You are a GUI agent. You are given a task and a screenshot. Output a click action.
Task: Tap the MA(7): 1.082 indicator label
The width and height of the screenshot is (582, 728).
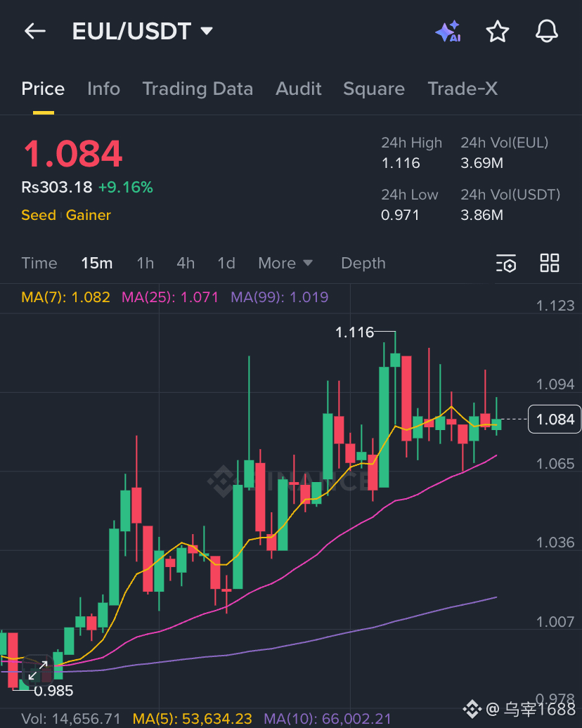tap(65, 297)
